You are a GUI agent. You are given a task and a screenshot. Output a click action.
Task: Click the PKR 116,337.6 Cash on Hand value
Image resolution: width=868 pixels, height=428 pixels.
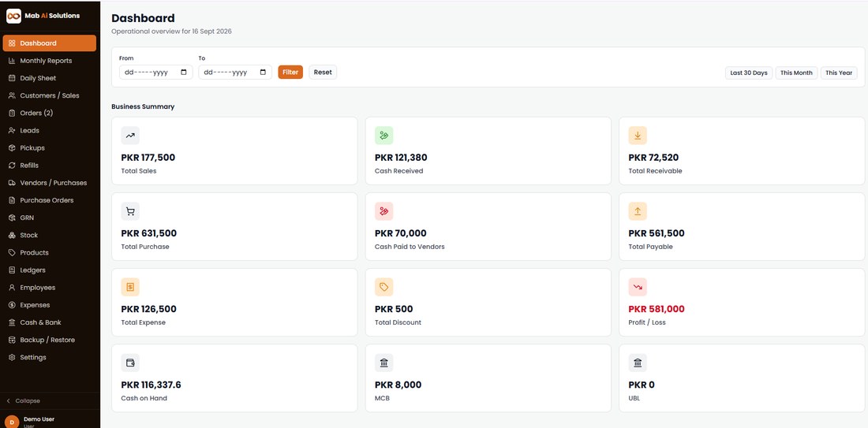click(x=152, y=385)
